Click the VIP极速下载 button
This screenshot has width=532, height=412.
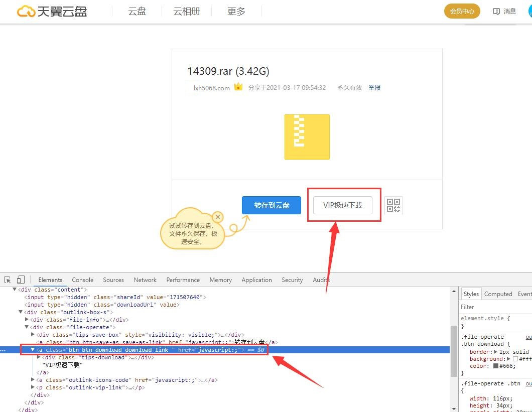coord(343,205)
